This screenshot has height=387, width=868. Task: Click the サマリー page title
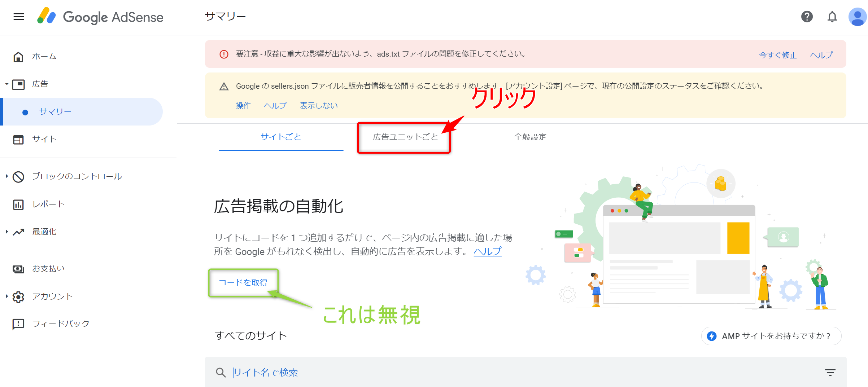pyautogui.click(x=225, y=17)
